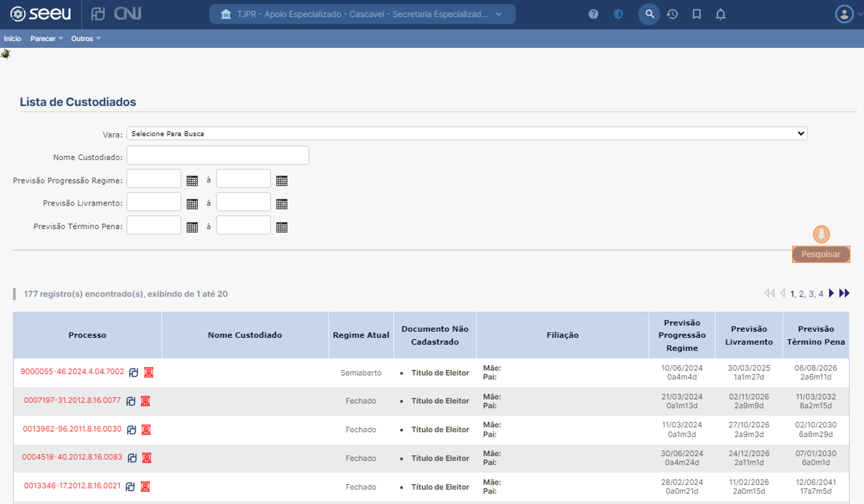Click blue icon beside process 9000055-46.2024.4.04.7002
This screenshot has width=864, height=504.
[133, 372]
